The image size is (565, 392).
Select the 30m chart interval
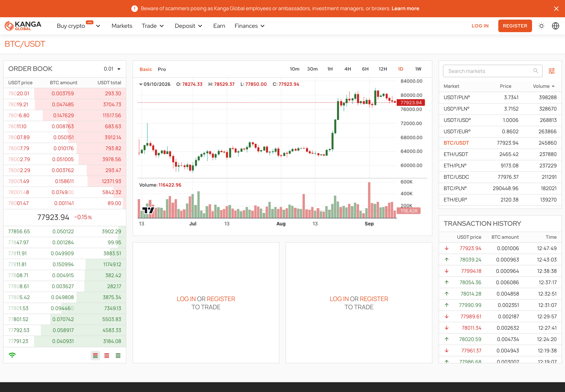point(312,69)
